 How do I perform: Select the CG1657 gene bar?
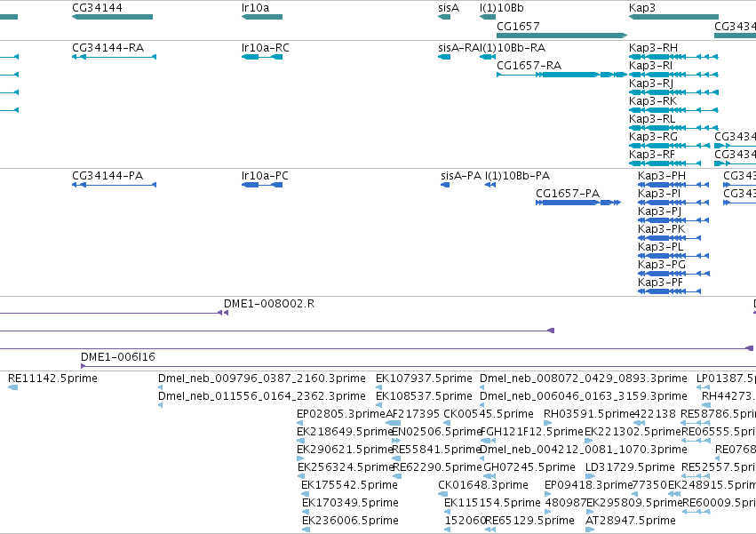[561, 36]
